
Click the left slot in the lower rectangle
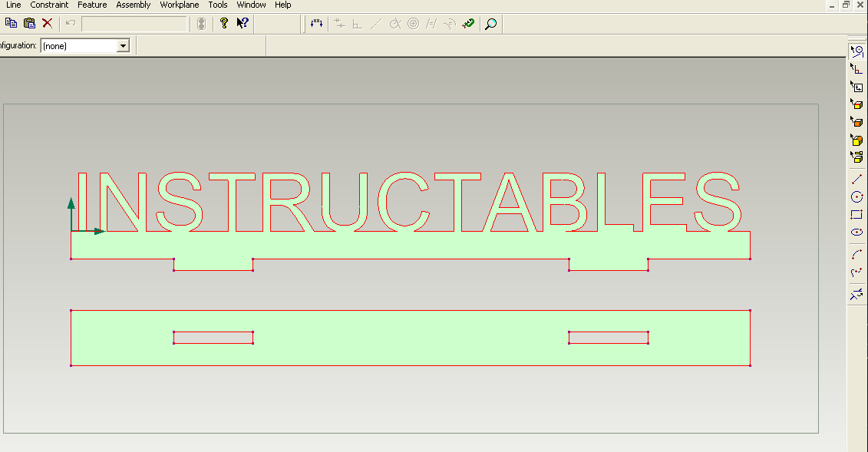(x=213, y=338)
